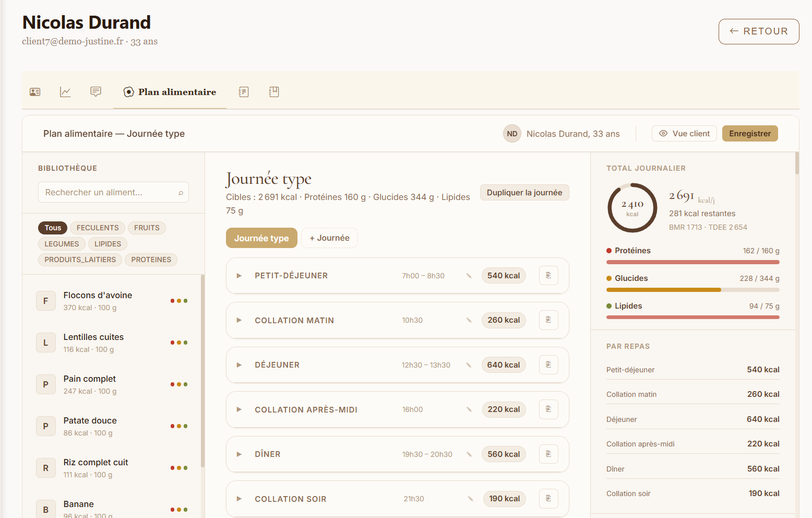Click the RETOUR button
This screenshot has height=518, width=812.
click(x=759, y=31)
